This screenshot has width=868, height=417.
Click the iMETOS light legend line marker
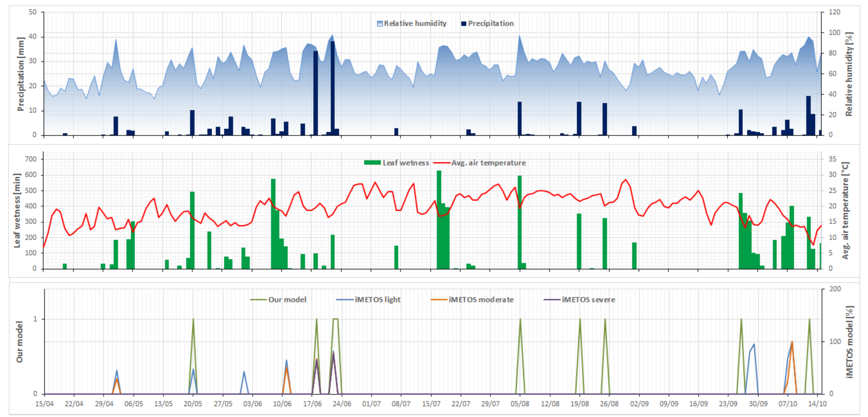pyautogui.click(x=344, y=300)
